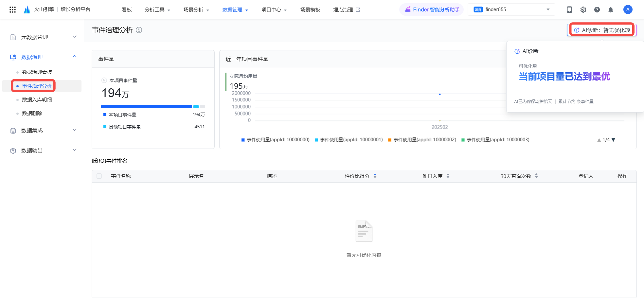Screen dimensions: 644x302
Task: Toggle legend 事件使用量(appId: 10000002)
Action: [422, 140]
